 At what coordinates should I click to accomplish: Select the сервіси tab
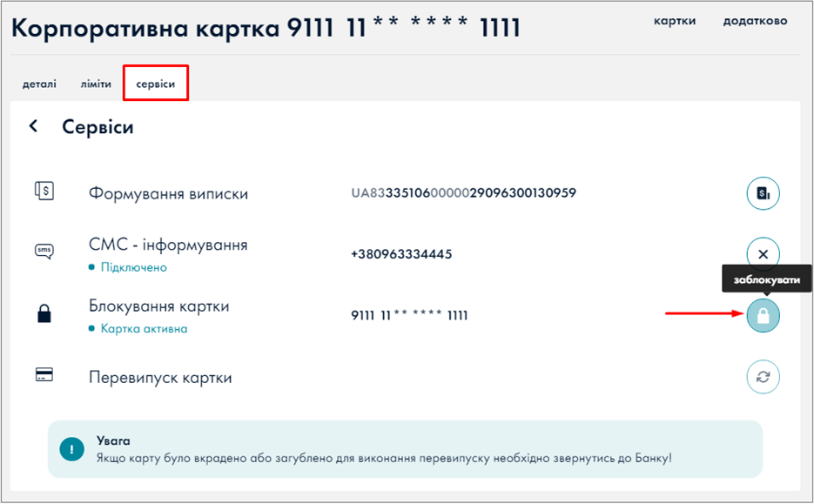[x=156, y=84]
